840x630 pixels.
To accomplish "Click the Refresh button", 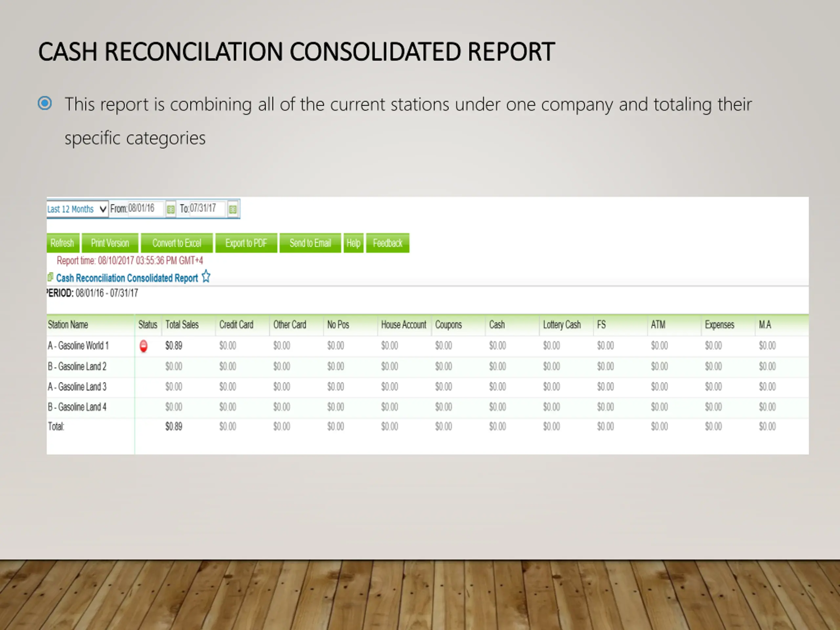I will click(63, 243).
